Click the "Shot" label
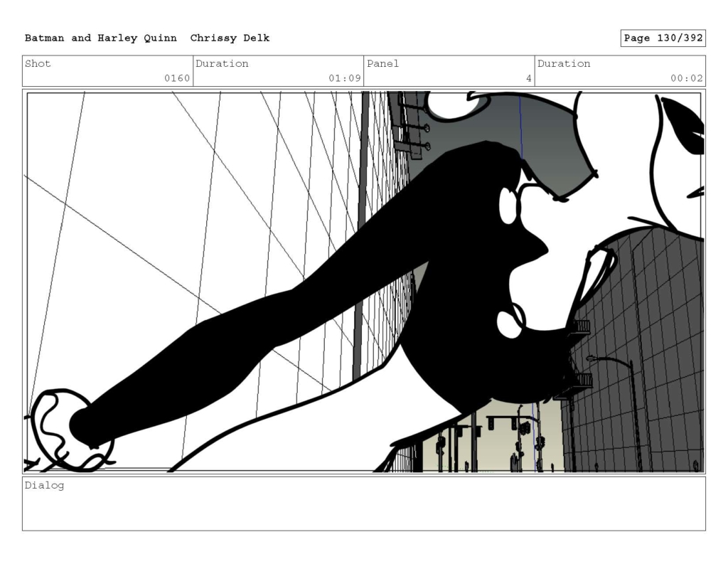 point(38,63)
